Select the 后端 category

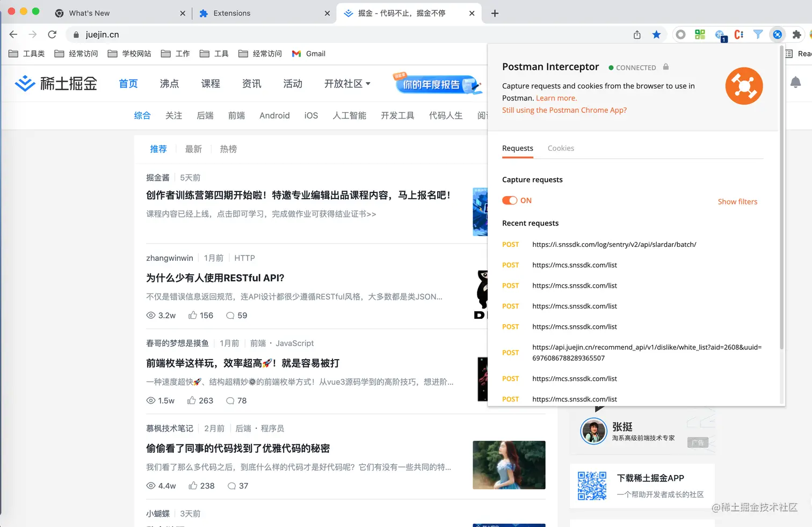click(205, 115)
